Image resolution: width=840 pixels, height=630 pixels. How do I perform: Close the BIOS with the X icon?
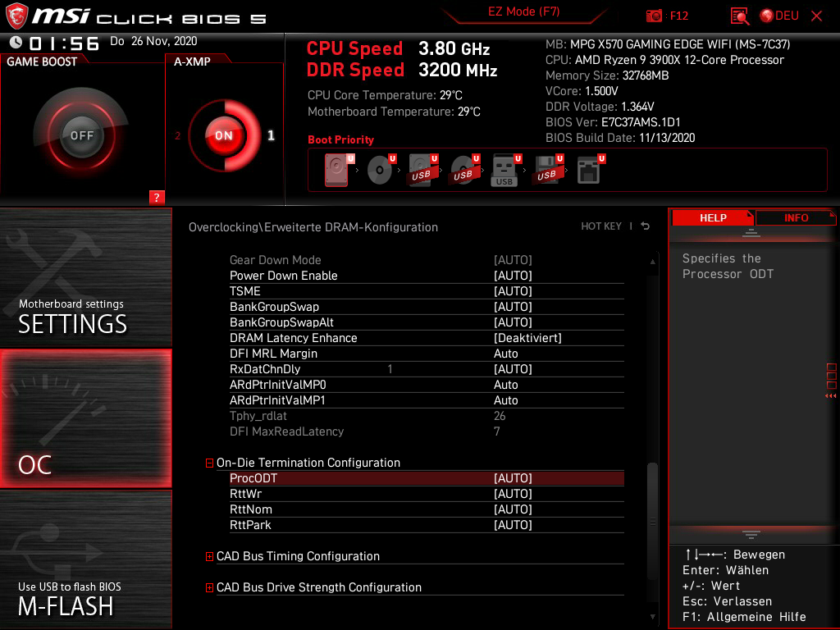click(816, 16)
